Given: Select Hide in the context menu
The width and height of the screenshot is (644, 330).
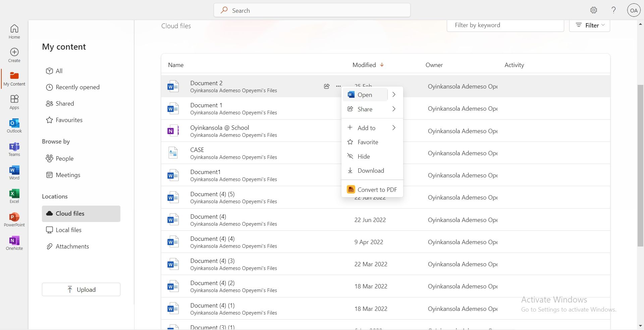Looking at the screenshot, I should (x=364, y=157).
